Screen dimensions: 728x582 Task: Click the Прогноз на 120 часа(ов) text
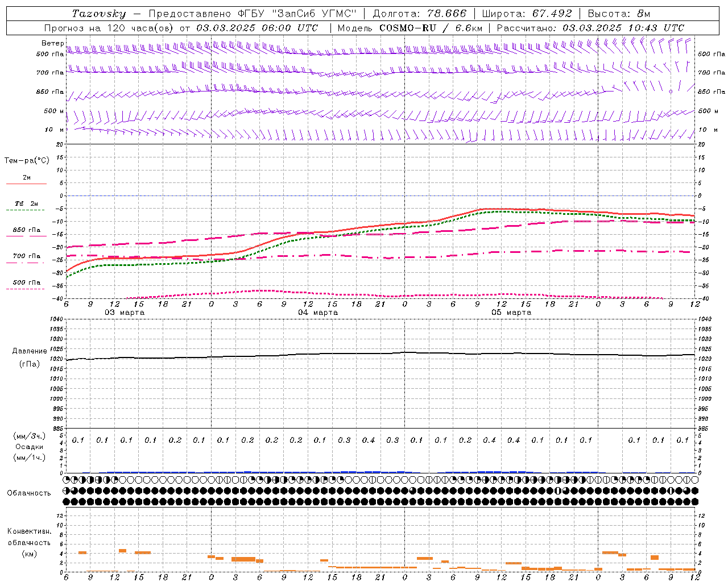(x=109, y=28)
